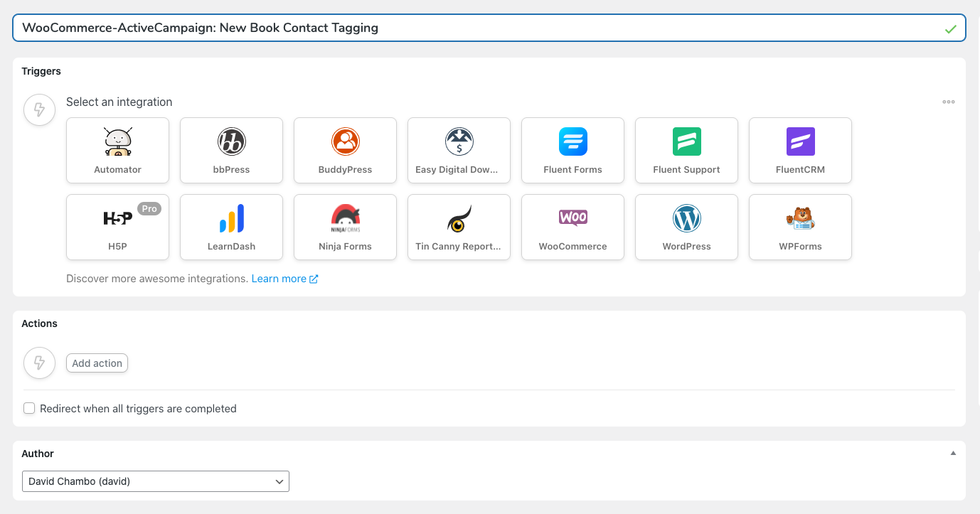Screen dimensions: 980x514
Task: Open the Author dropdown David Chambo
Action: (156, 481)
